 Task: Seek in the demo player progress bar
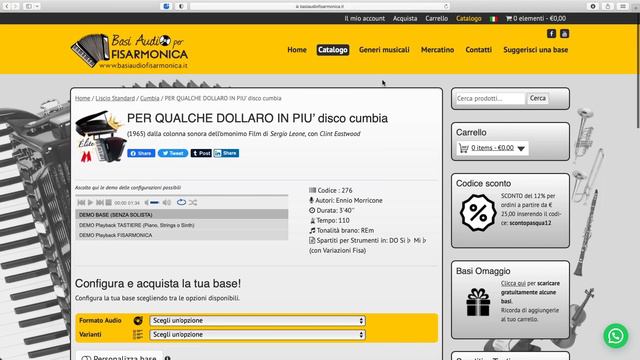pos(182,196)
